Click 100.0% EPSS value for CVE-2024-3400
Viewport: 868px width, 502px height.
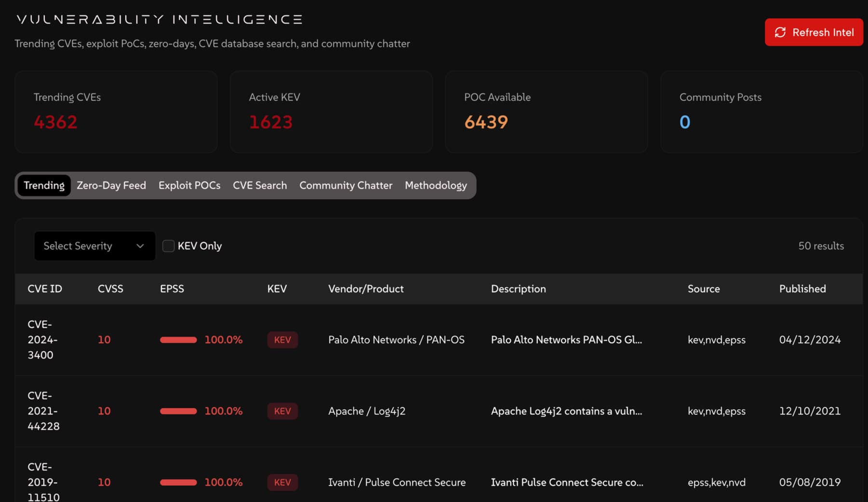click(223, 340)
